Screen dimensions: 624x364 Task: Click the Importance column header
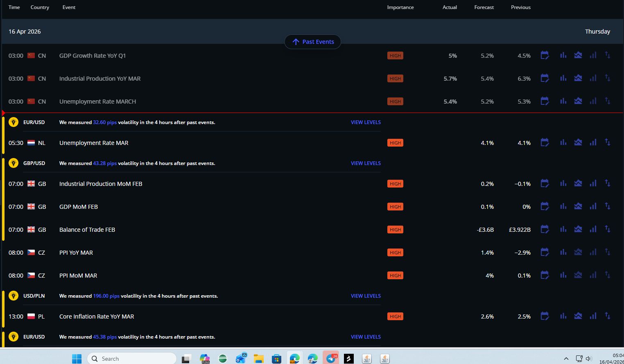click(x=400, y=7)
